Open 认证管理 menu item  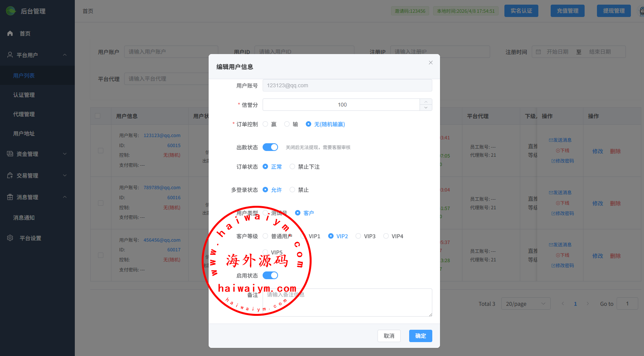(x=24, y=95)
